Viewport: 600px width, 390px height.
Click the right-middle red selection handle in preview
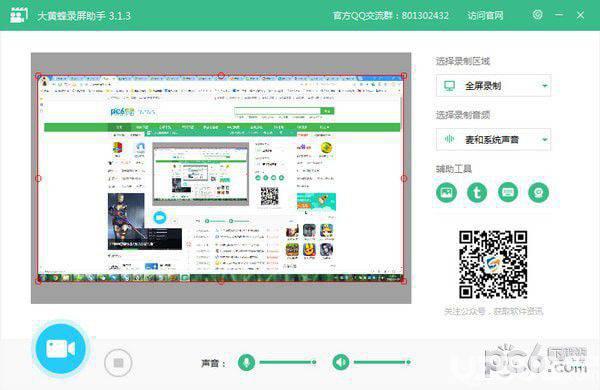tap(404, 178)
